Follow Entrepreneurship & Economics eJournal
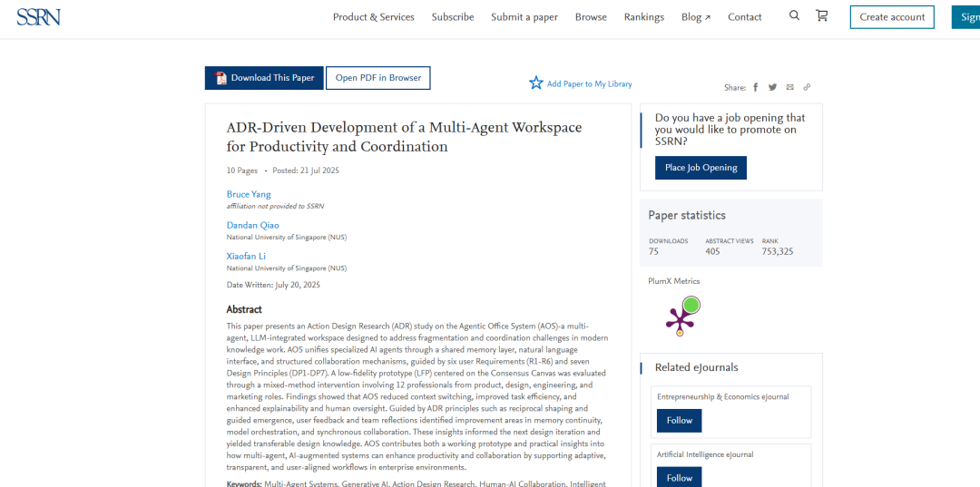This screenshot has height=487, width=980. [x=680, y=420]
